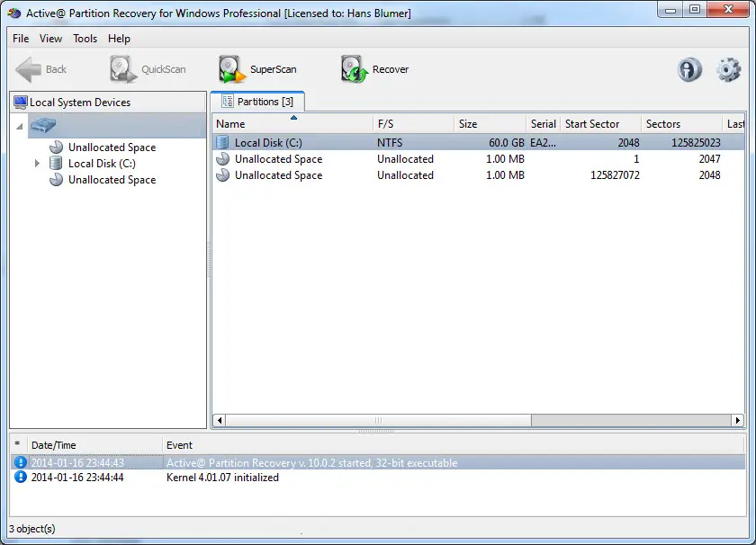Click info icon of 23:44:44 log entry
This screenshot has height=545, width=756.
click(20, 477)
